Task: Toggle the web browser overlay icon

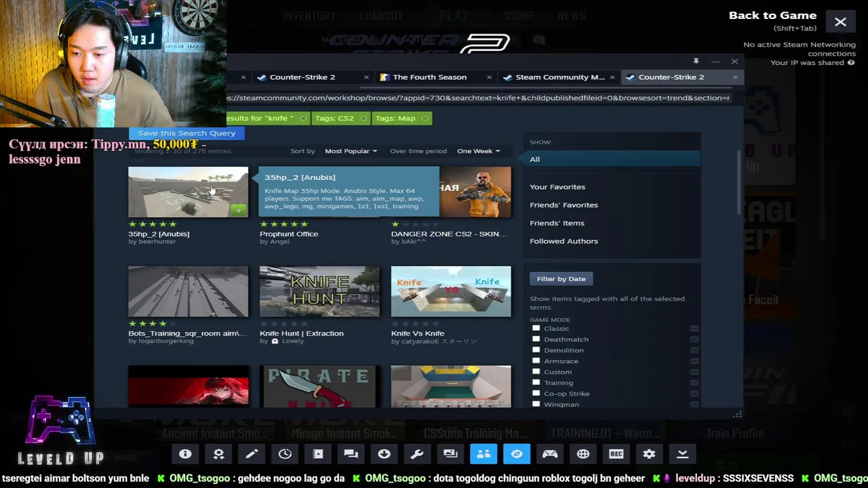Action: pyautogui.click(x=517, y=454)
